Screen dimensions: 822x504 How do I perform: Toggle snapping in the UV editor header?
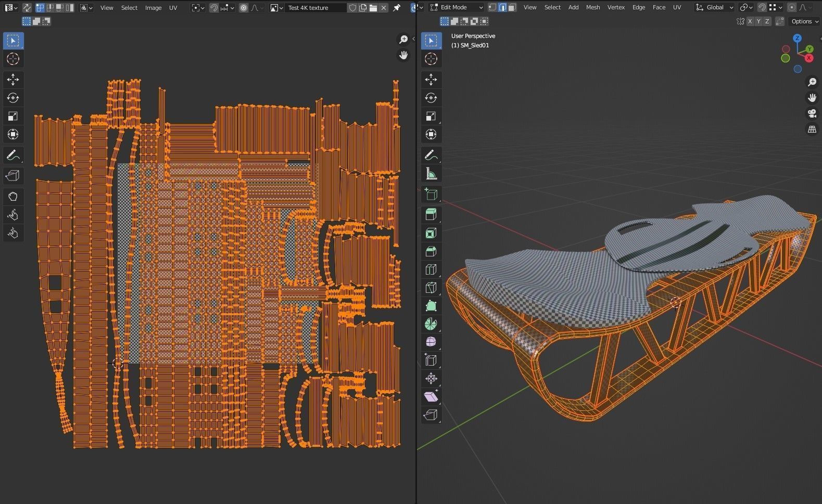[x=214, y=8]
